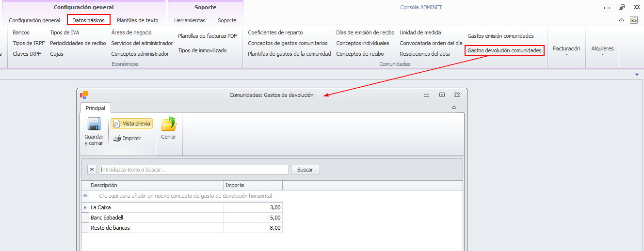Click the help icon under the main window controls
644x251 pixels.
pos(634,20)
